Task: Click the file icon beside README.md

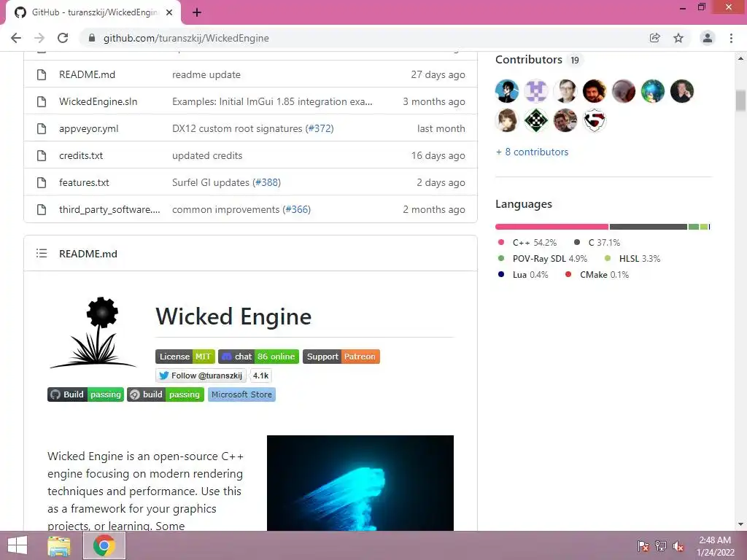Action: point(42,75)
